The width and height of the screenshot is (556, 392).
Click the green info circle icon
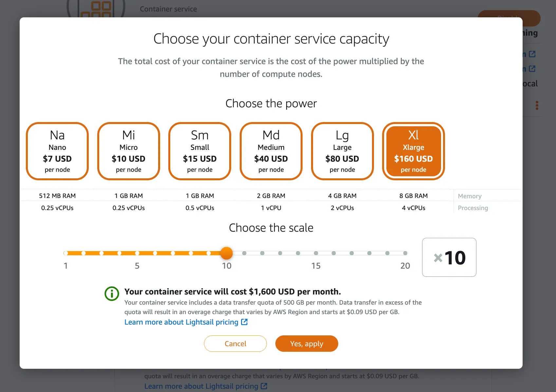(112, 294)
